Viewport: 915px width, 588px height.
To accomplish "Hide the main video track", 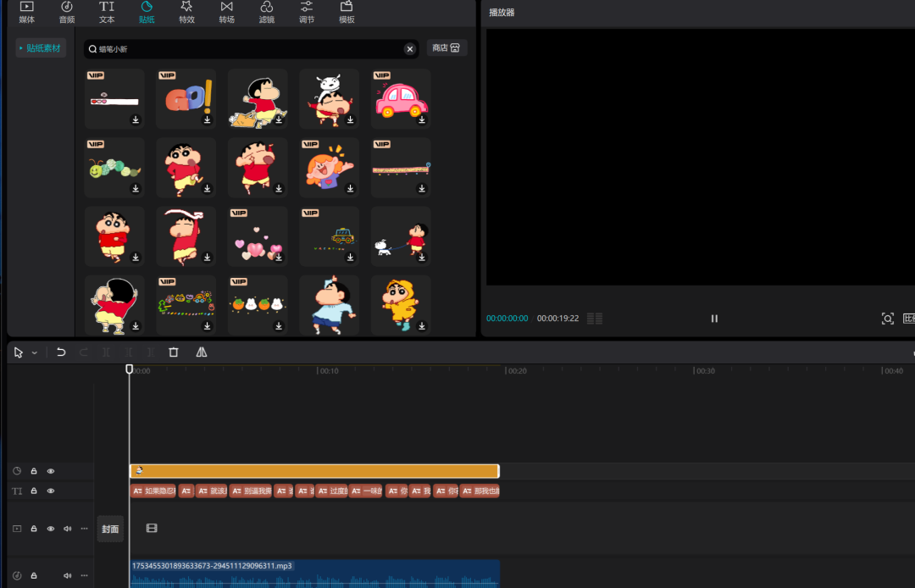I will [51, 529].
